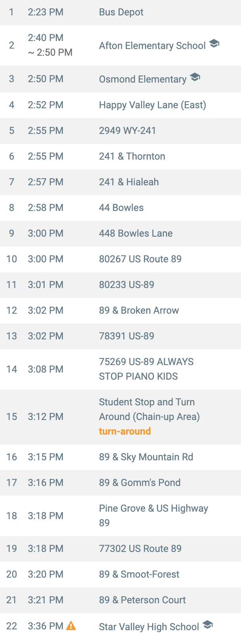Select 80267 US Route 89 stop

tap(140, 259)
